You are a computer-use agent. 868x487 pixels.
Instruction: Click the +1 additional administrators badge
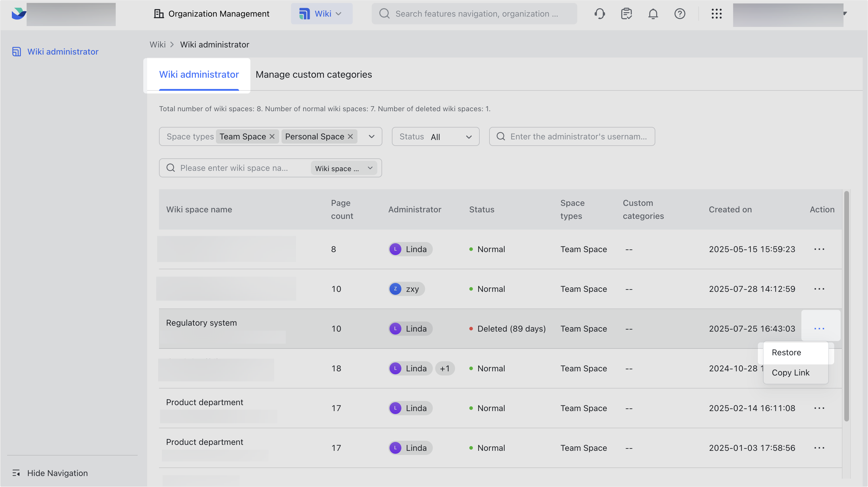coord(444,368)
